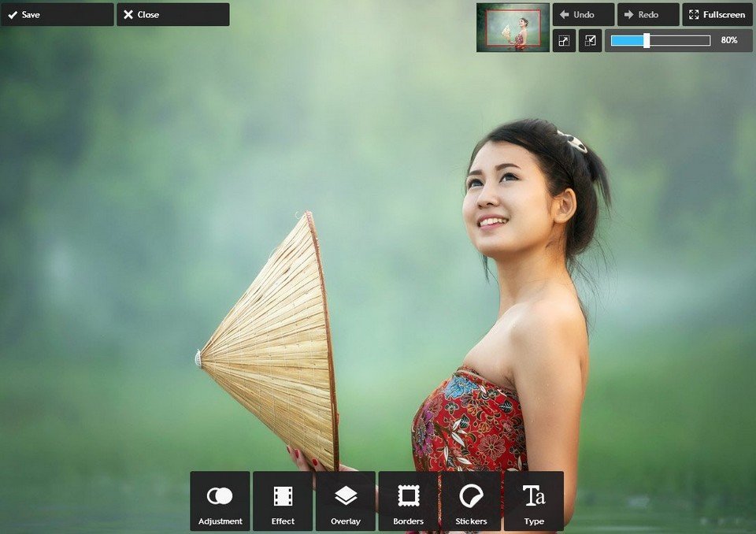756x534 pixels.
Task: Open the Adjustment tool panel
Action: [220, 501]
